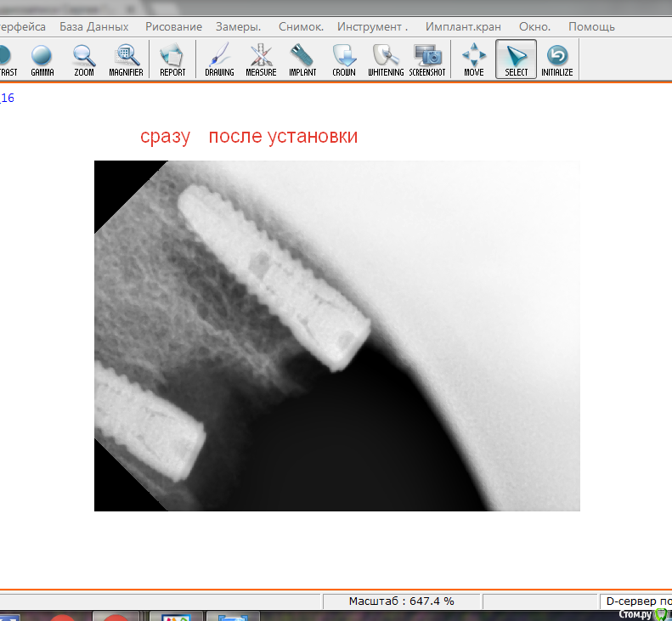Open the Magnifier tool

click(x=126, y=59)
